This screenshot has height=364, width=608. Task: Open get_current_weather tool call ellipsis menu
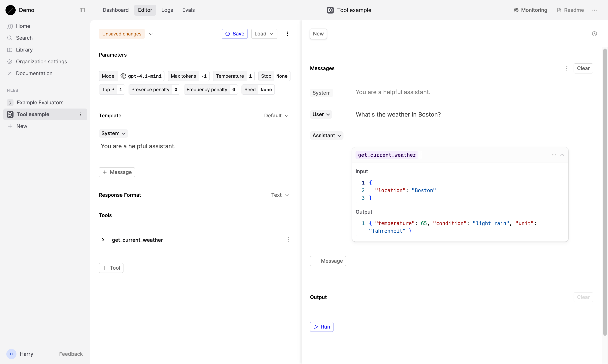554,155
